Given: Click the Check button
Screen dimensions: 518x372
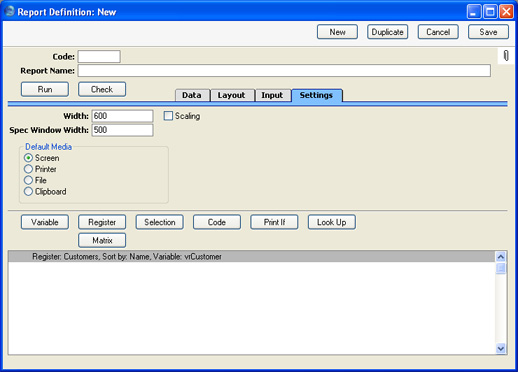Looking at the screenshot, I should [102, 89].
